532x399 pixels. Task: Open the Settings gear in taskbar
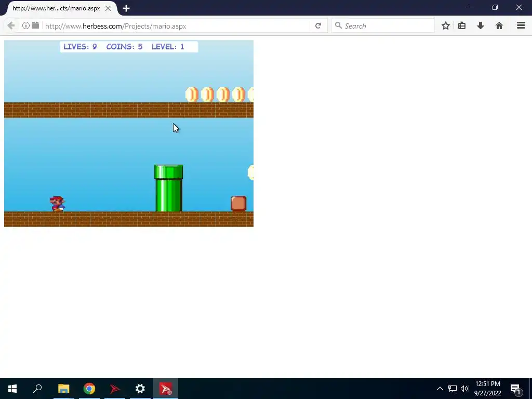point(140,389)
